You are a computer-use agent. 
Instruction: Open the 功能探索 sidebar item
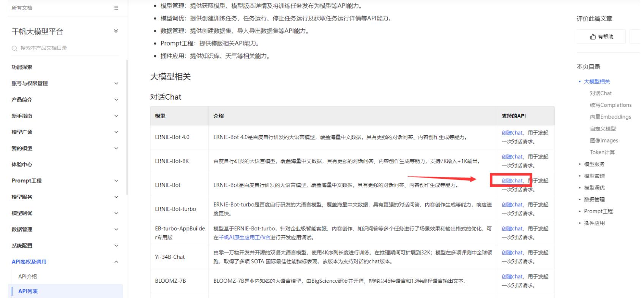tap(22, 67)
